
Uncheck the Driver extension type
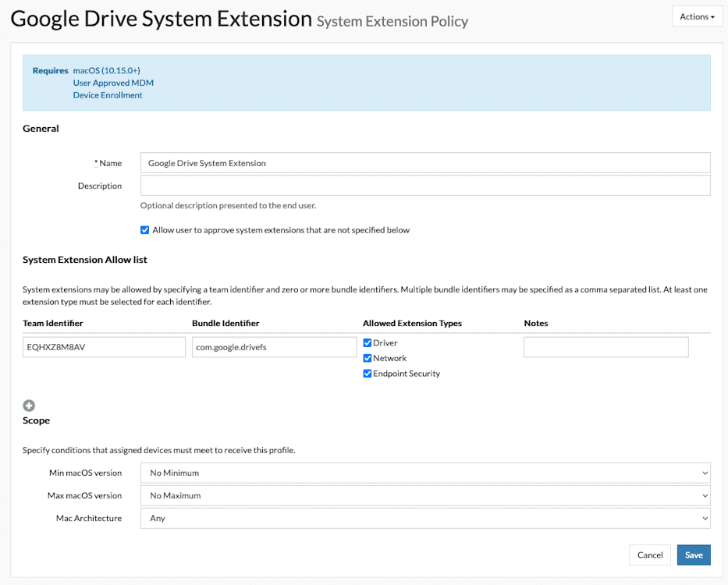point(368,342)
